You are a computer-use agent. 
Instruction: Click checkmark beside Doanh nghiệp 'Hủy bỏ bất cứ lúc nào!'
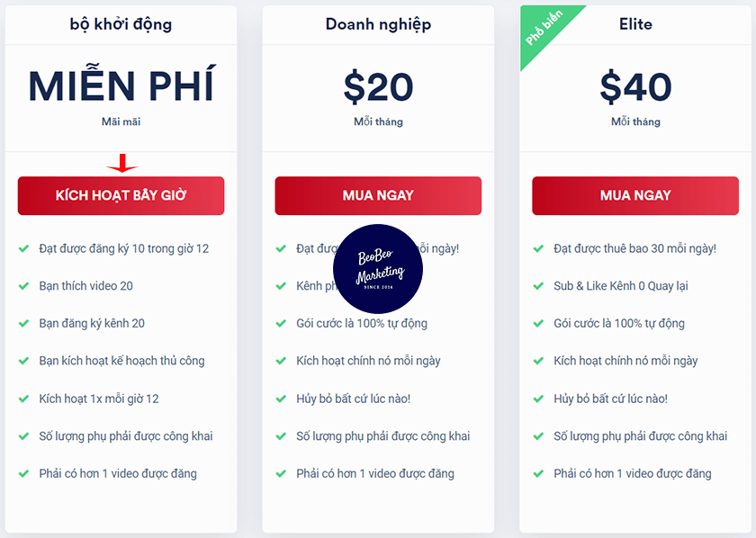click(282, 399)
